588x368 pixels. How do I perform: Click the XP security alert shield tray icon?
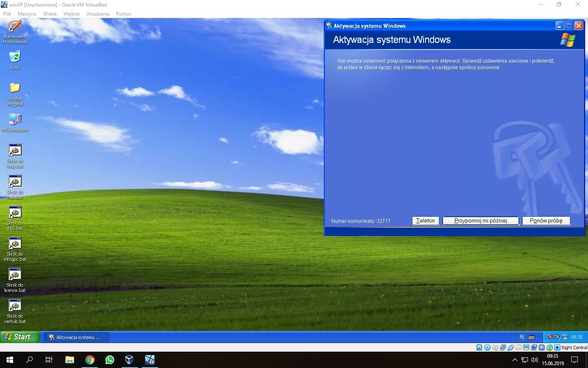pyautogui.click(x=550, y=337)
